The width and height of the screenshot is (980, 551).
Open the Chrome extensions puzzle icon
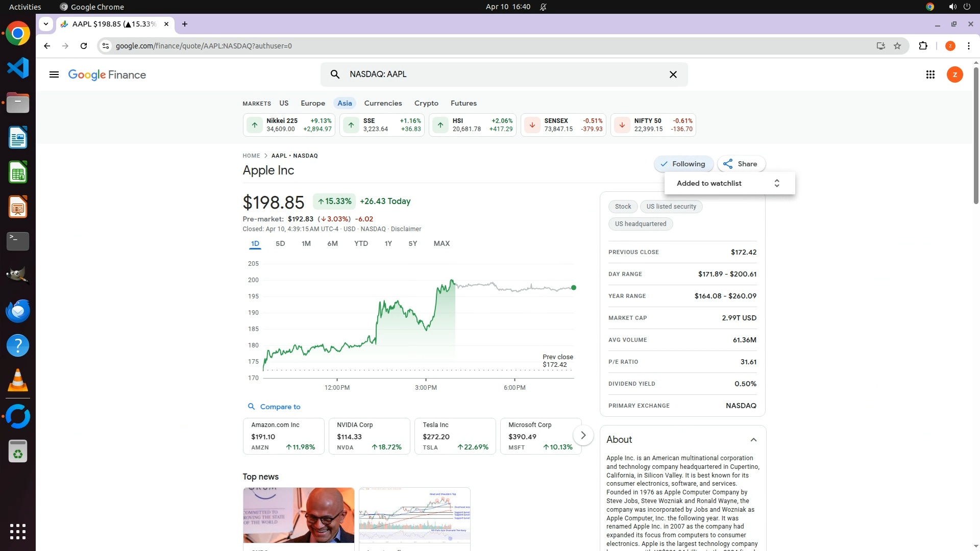click(923, 46)
